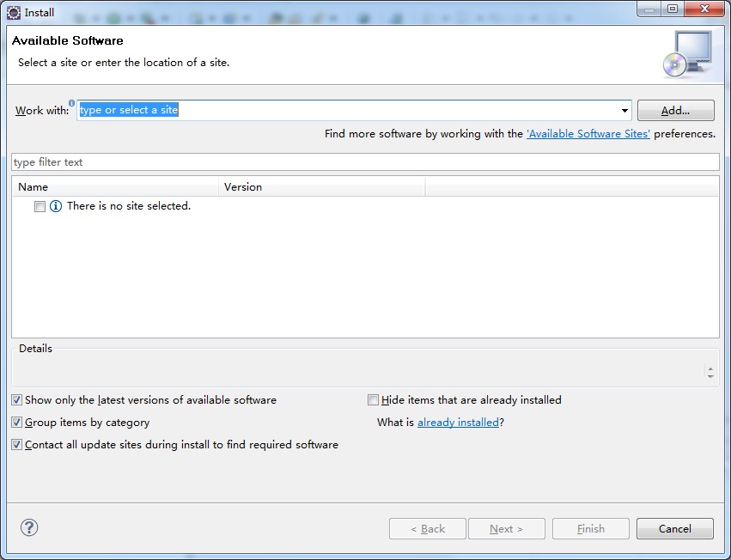Click the small info decoration near Work with
Screen dimensions: 731x560
[72, 103]
